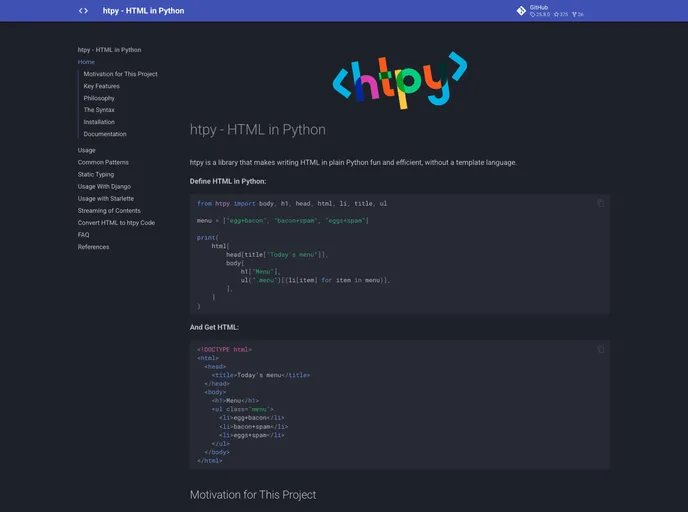This screenshot has height=512, width=688.
Task: Click the 'menu = [...]' code line
Action: point(283,221)
